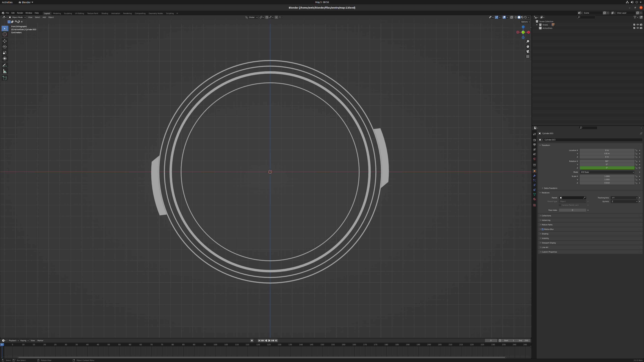Toggle the show overlays button
Image resolution: width=644 pixels, height=362 pixels.
[504, 17]
